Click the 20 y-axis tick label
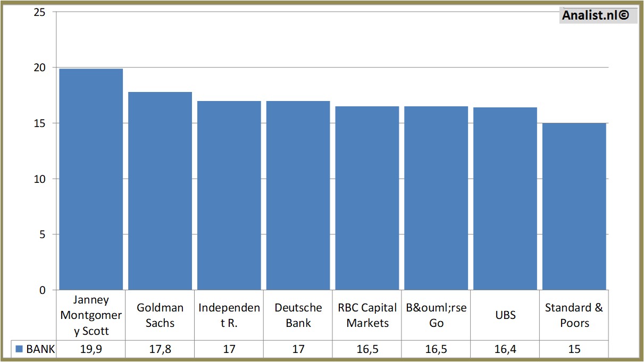 (39, 68)
